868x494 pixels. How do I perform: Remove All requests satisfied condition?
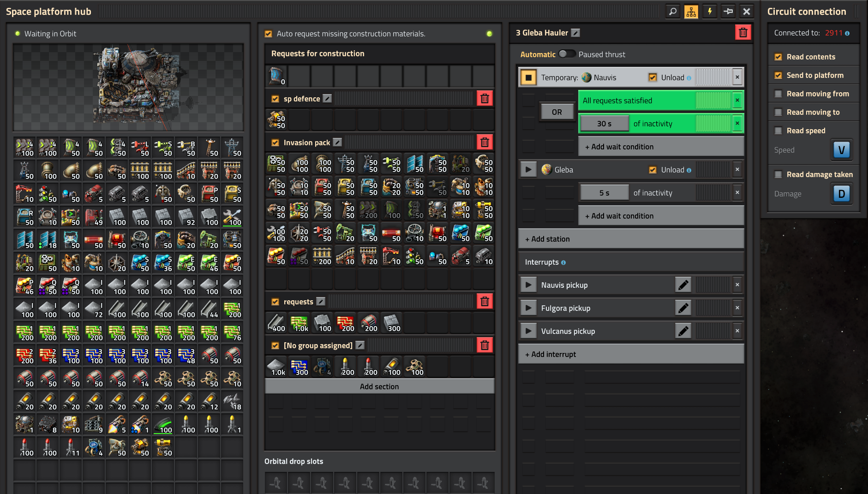click(x=737, y=100)
